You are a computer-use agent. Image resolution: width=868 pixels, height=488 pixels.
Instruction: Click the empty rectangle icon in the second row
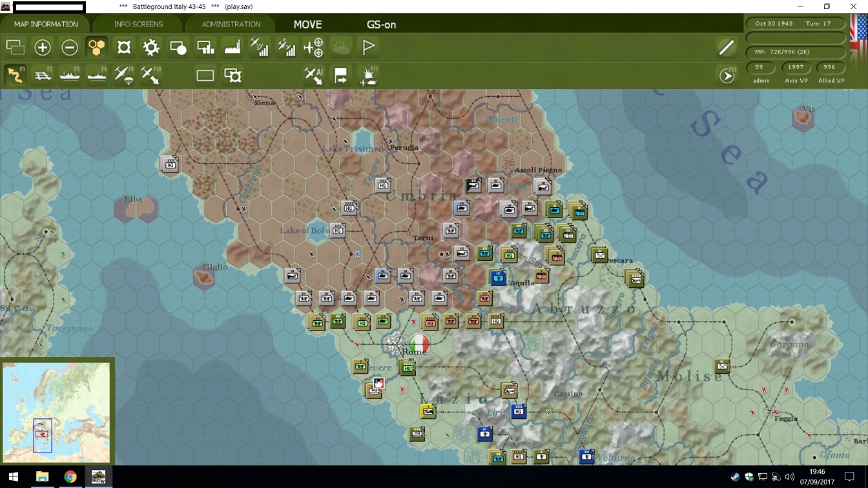point(205,76)
